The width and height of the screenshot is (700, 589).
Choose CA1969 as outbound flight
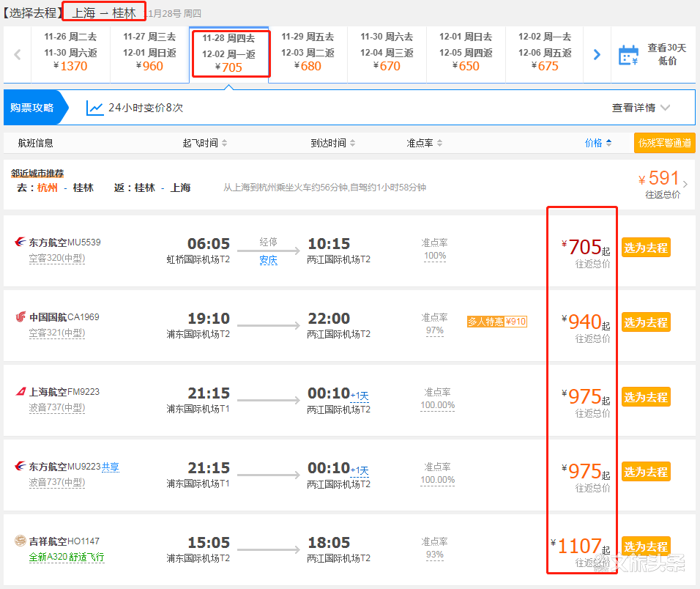[646, 322]
